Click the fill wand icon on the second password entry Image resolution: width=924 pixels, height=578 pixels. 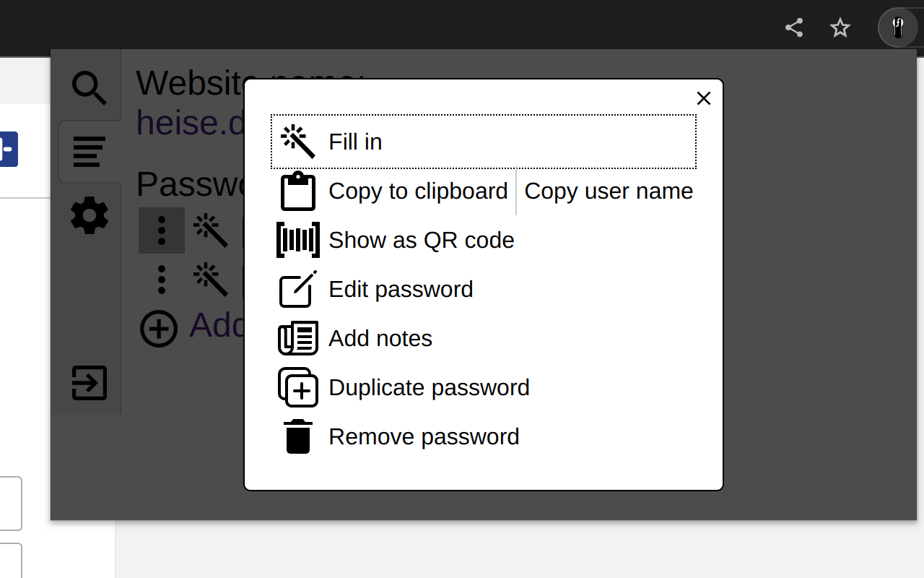210,278
